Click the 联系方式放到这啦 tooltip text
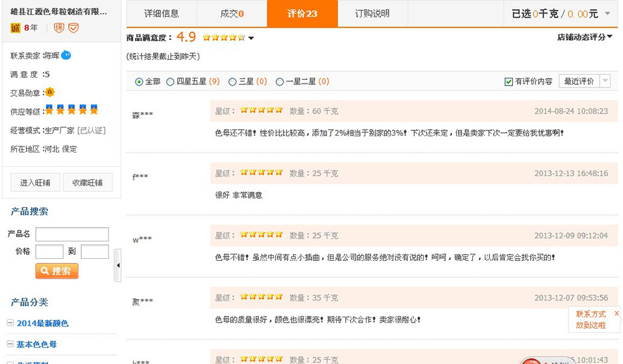Screen dimensions: 623x364 [591, 319]
